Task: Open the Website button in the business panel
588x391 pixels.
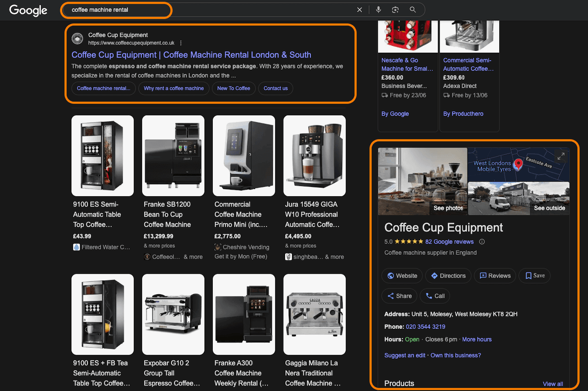Action: [402, 276]
